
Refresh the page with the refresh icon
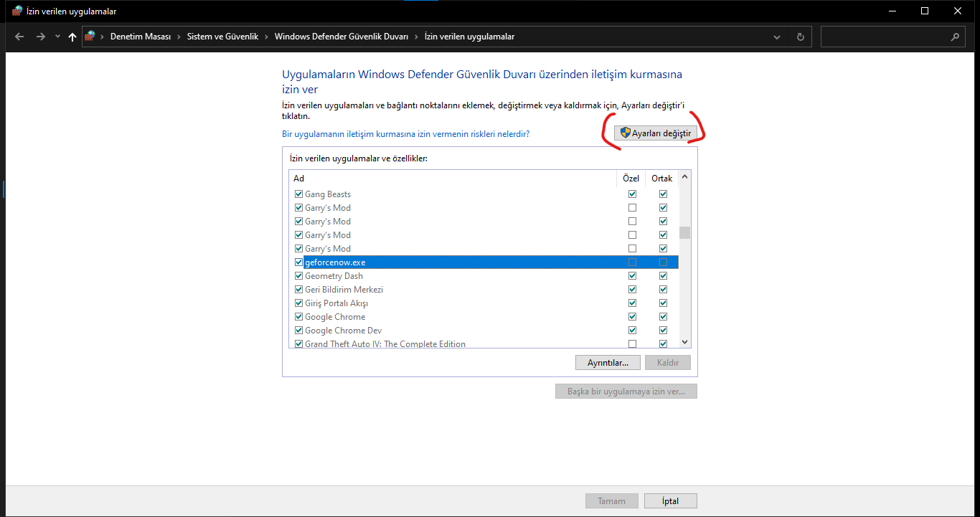800,37
